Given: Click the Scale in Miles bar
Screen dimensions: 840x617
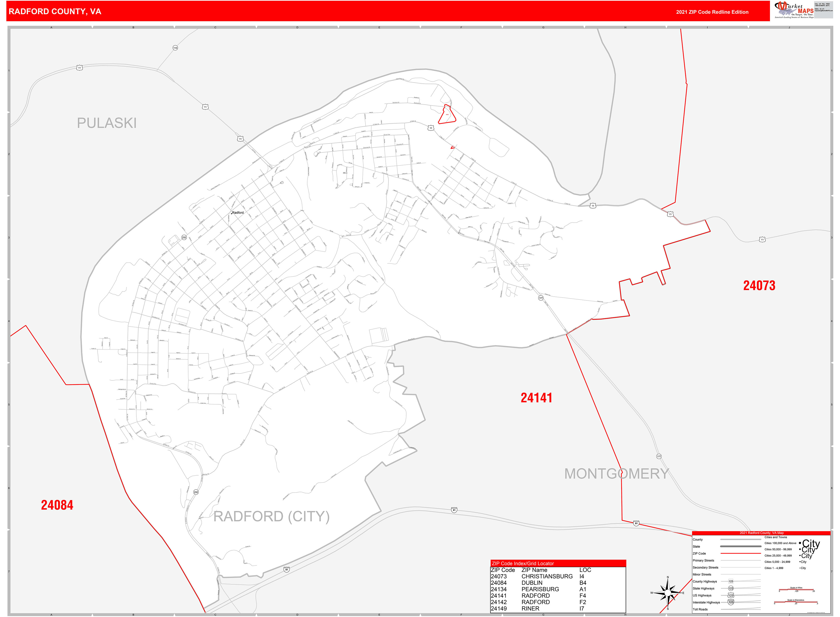Looking at the screenshot, I should point(796,590).
